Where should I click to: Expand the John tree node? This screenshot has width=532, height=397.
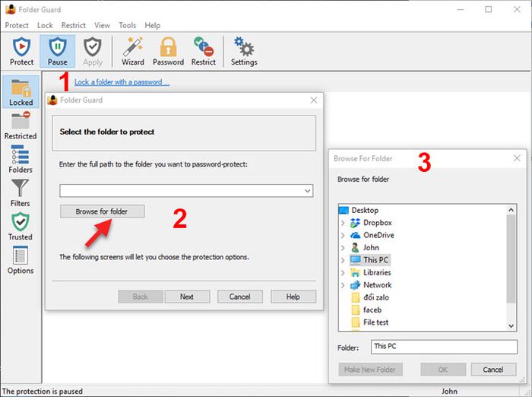pos(343,248)
